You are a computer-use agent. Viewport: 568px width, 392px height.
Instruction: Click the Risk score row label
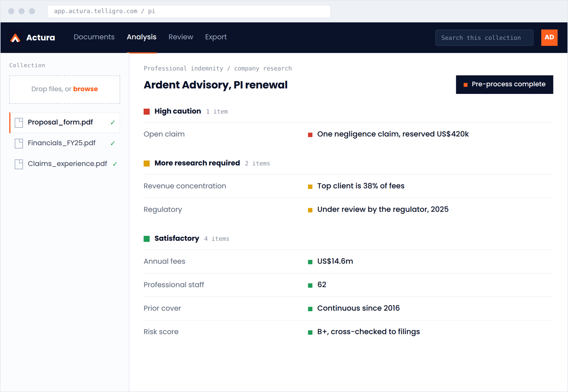(161, 332)
